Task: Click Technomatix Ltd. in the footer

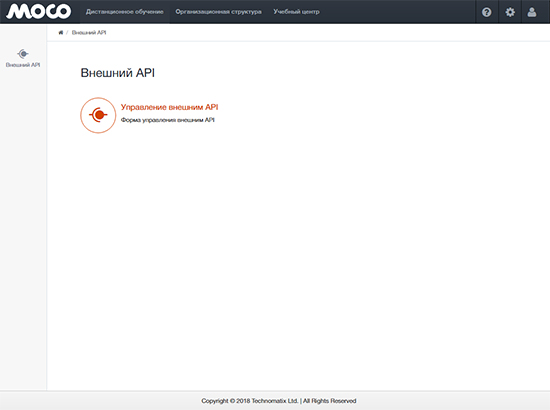Action: [x=275, y=401]
